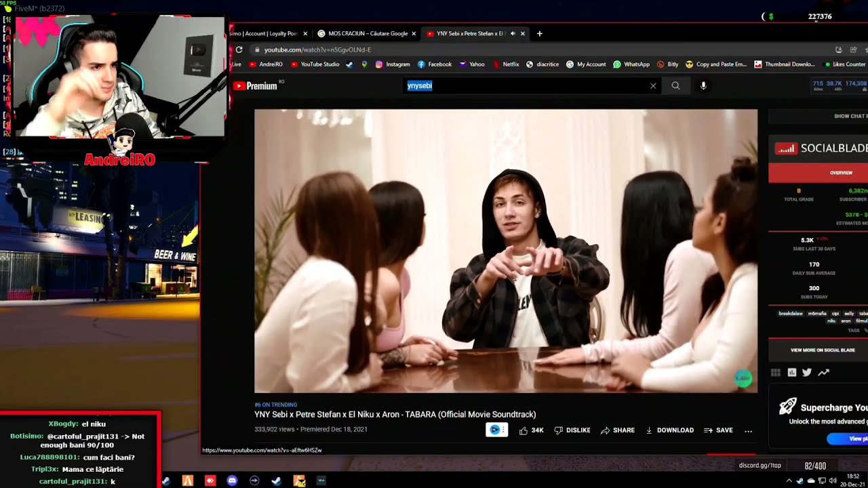Mute the YNY Sebi tab audio

[513, 33]
